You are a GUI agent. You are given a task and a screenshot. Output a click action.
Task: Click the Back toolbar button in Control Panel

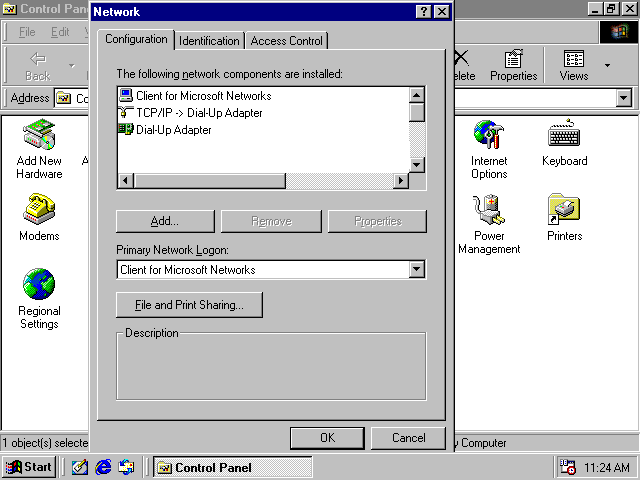[38, 65]
